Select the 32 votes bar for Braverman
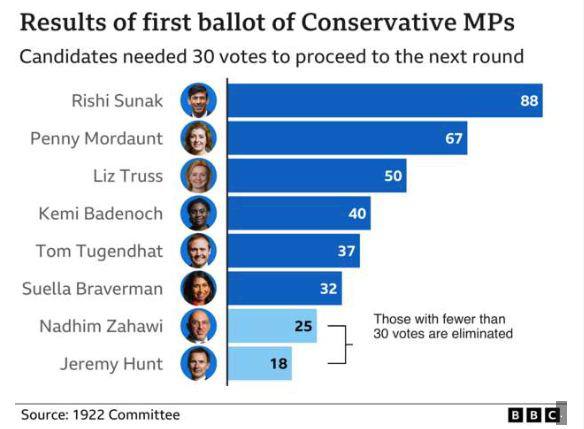The image size is (584, 429). point(285,288)
